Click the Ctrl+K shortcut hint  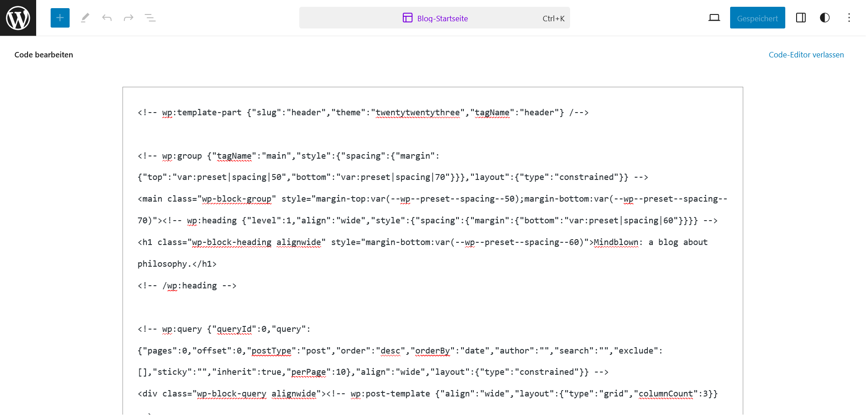pos(553,19)
